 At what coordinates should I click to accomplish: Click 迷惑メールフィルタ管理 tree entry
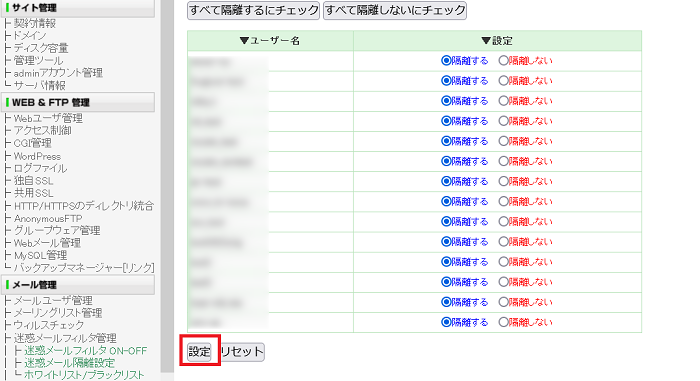click(65, 338)
